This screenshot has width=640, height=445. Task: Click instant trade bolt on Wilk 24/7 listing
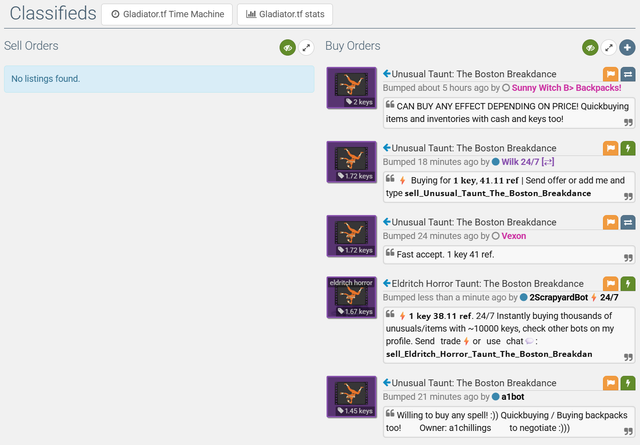pyautogui.click(x=628, y=148)
